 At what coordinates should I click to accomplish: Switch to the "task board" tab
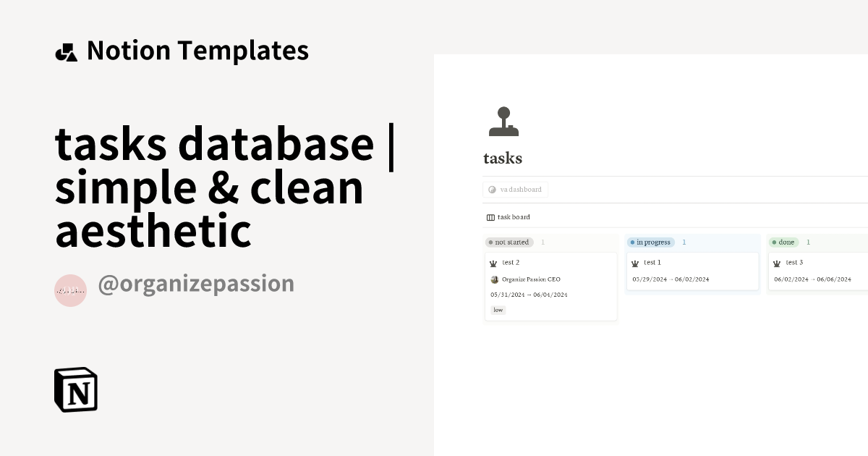tap(511, 216)
